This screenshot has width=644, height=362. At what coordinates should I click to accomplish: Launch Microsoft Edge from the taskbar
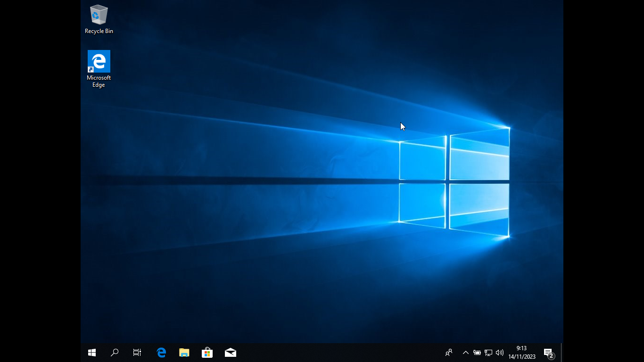161,353
